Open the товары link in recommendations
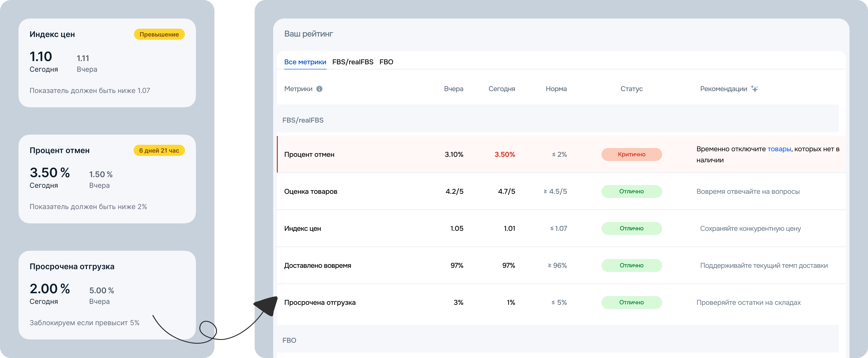Viewport: 868px width, 358px height. pyautogui.click(x=779, y=149)
